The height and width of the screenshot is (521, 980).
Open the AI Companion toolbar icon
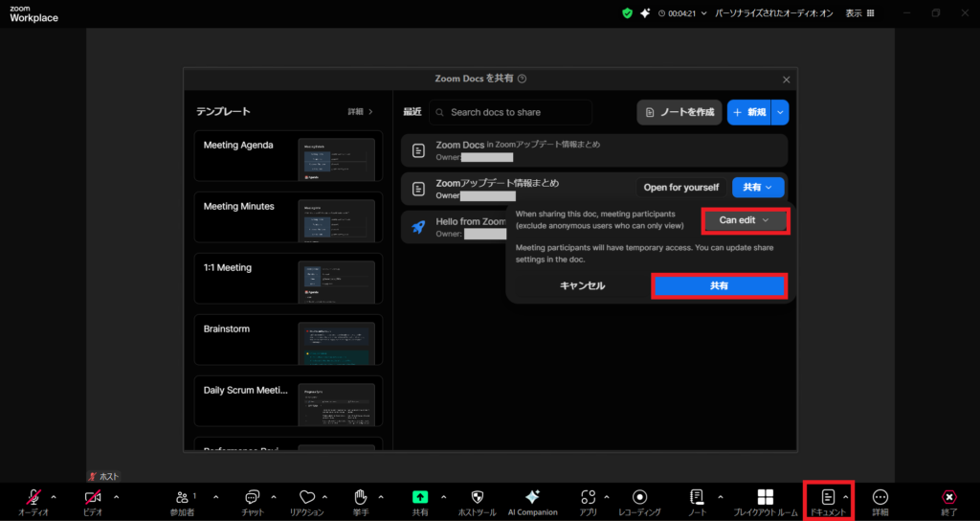pos(532,496)
